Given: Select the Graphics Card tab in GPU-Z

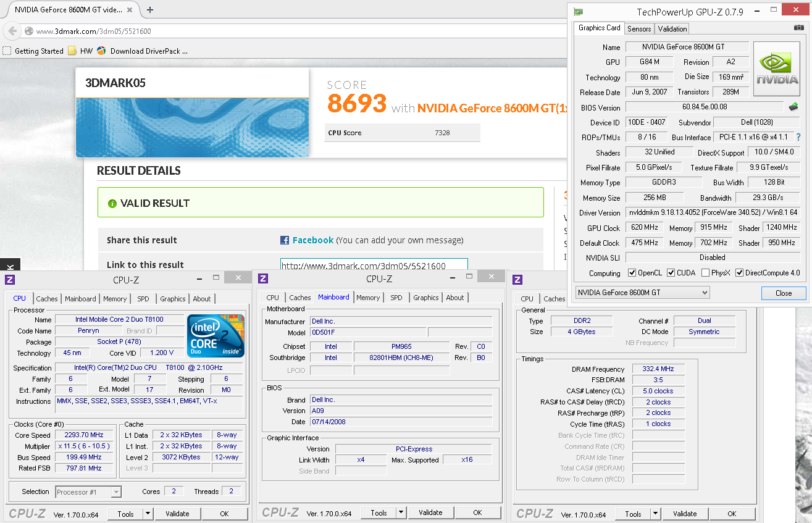Looking at the screenshot, I should click(x=599, y=28).
